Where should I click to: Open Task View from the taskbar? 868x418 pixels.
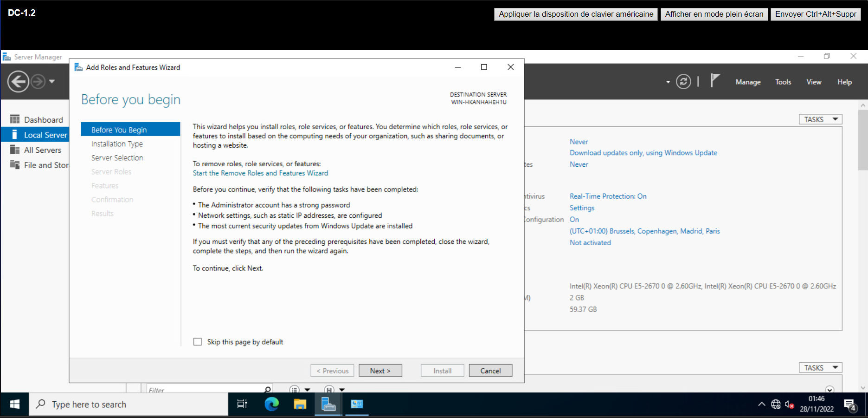(242, 404)
